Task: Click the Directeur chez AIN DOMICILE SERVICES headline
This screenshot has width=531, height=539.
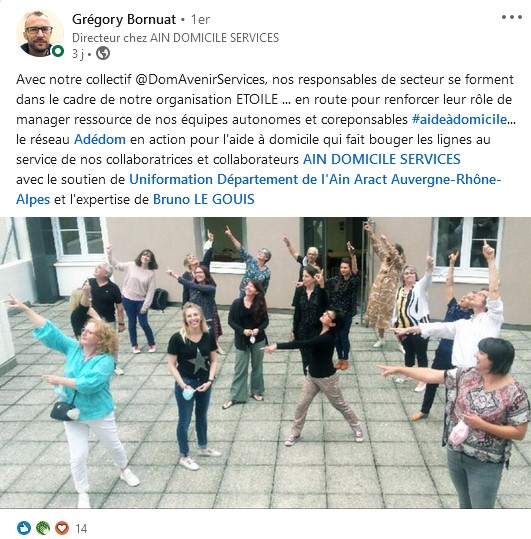Action: [175, 38]
